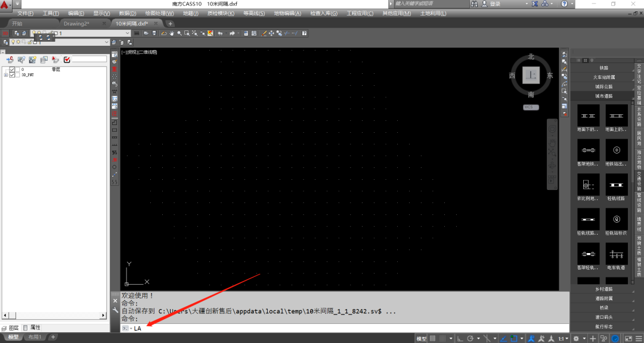The image size is (644, 343).
Task: Click the WCS coordinate system button
Action: 531,107
